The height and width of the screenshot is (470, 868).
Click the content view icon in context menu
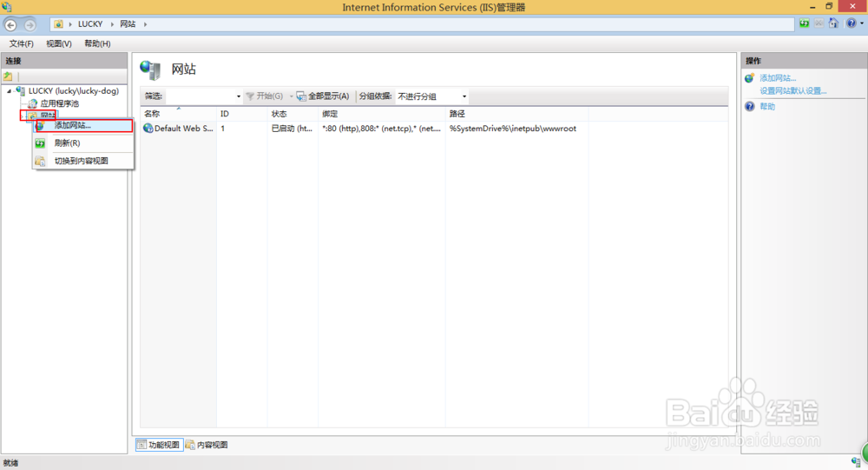40,162
